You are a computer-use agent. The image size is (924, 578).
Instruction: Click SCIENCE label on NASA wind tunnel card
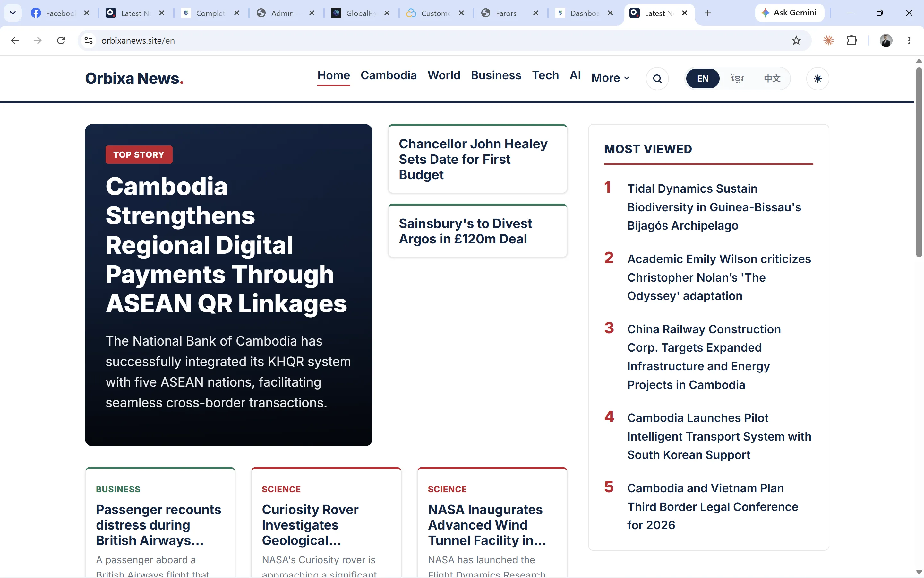click(x=447, y=489)
